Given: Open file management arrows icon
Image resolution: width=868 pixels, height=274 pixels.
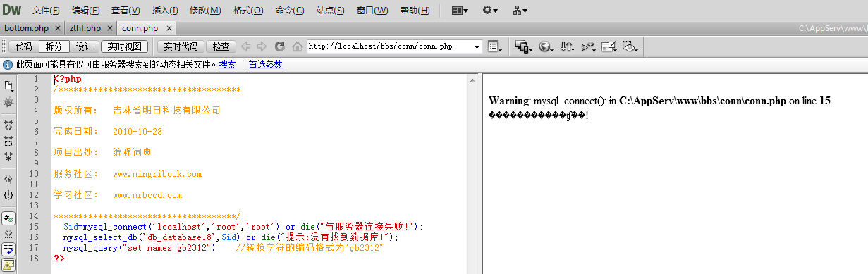Looking at the screenshot, I should (567, 46).
